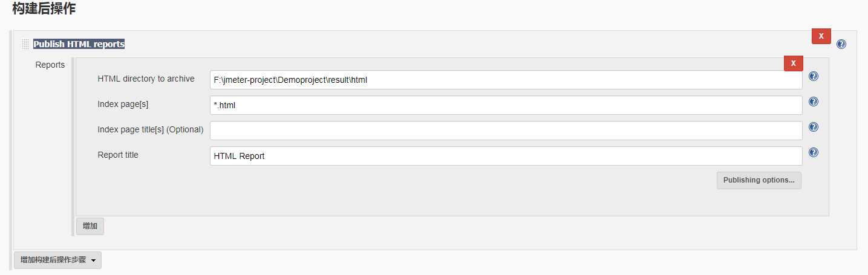The image size is (868, 275).
Task: Click the empty Index page title[s] field
Action: click(x=506, y=131)
